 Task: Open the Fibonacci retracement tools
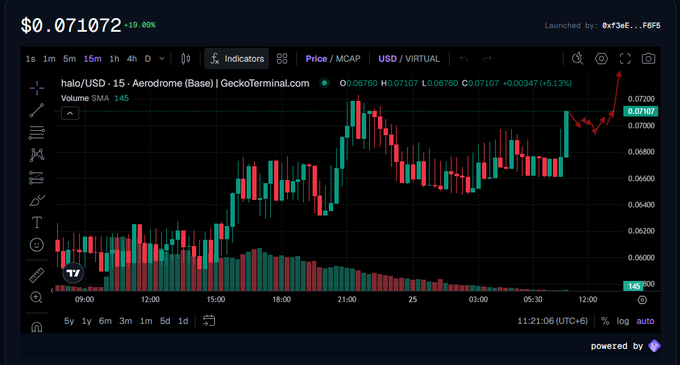(x=37, y=133)
